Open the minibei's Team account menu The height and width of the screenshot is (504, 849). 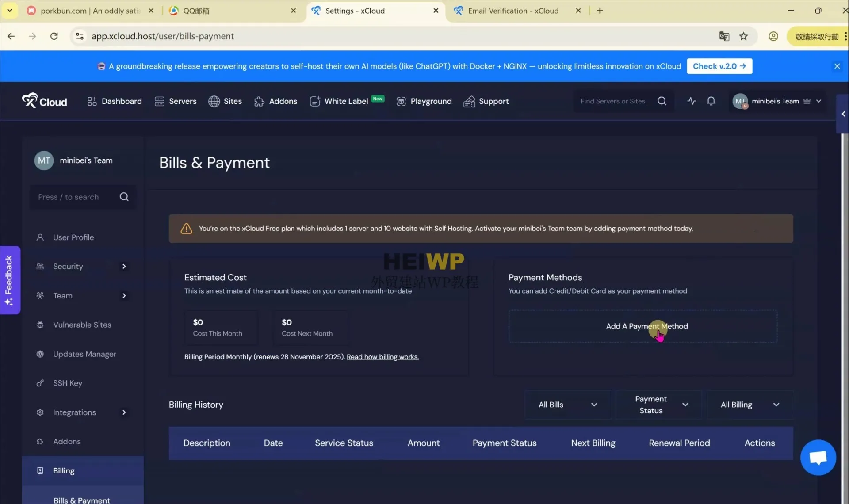(x=776, y=101)
